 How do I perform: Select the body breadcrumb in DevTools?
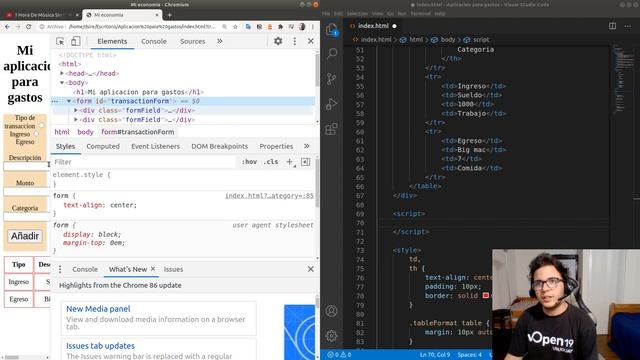85,132
